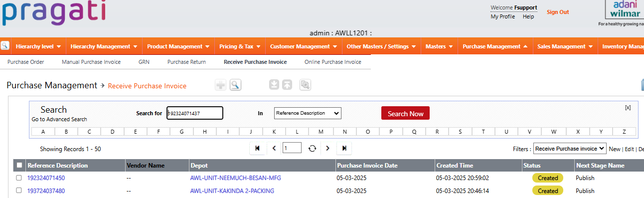Expand the Product Management menu

(x=178, y=46)
